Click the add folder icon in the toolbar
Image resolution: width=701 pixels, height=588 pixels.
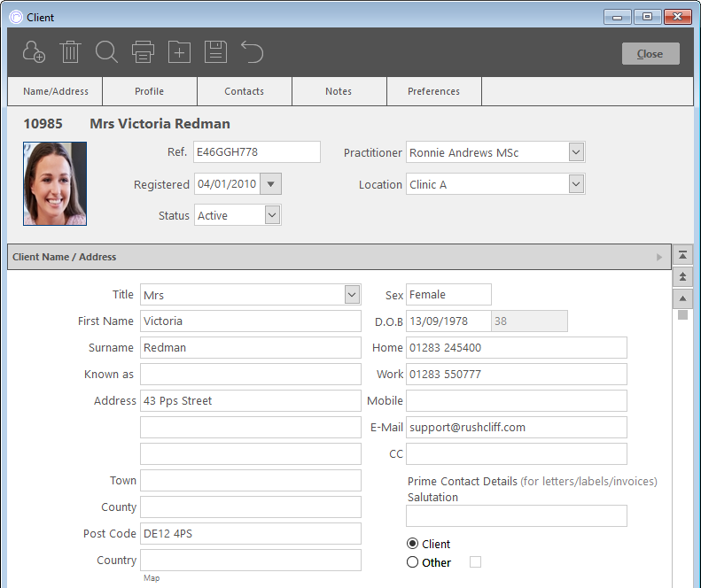click(179, 52)
